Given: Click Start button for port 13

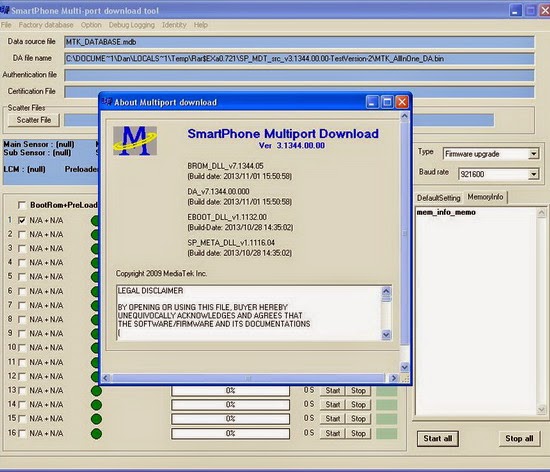Looking at the screenshot, I should [333, 390].
